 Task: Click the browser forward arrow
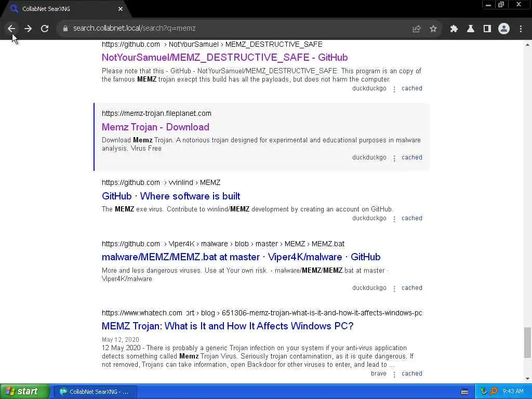(x=28, y=29)
